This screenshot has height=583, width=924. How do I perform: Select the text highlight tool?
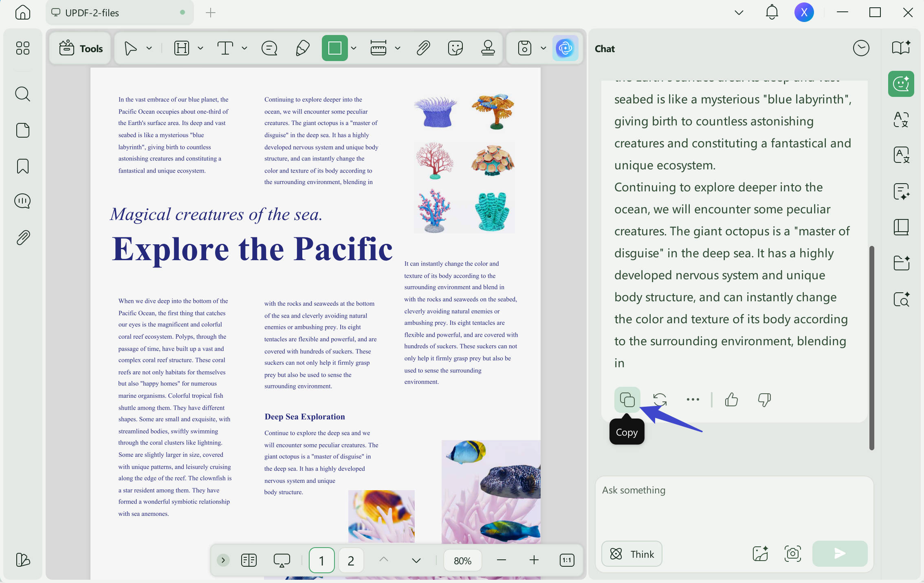coord(182,48)
